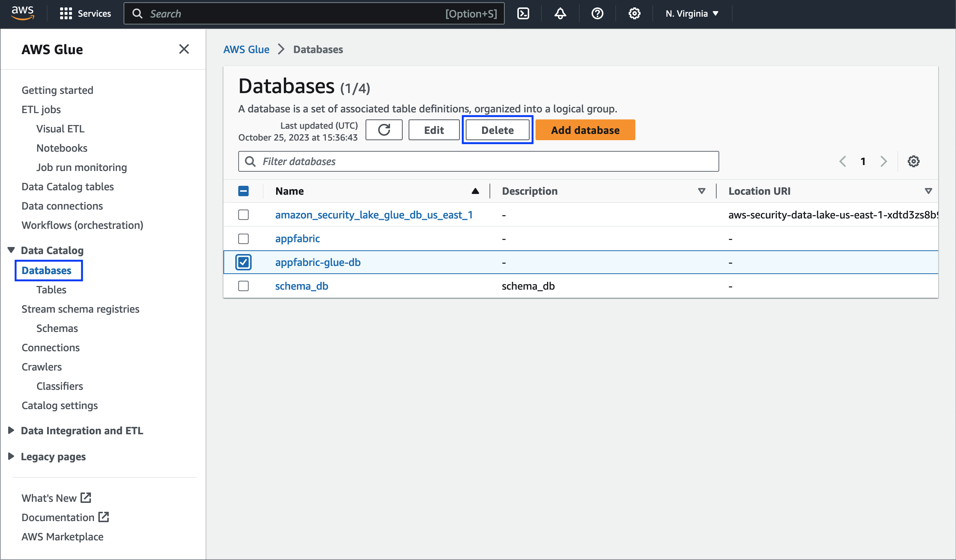Launch CloudShell from the top bar
Viewport: 956px width, 560px height.
(x=524, y=13)
